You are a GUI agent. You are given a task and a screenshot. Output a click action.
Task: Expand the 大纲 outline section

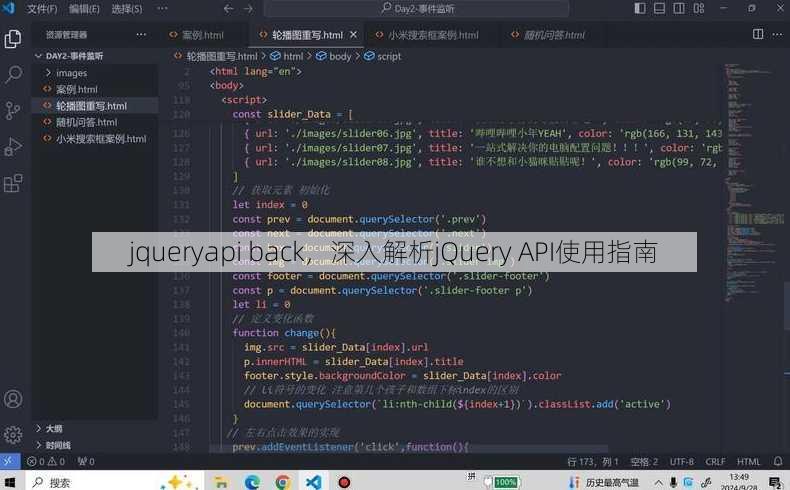49,429
